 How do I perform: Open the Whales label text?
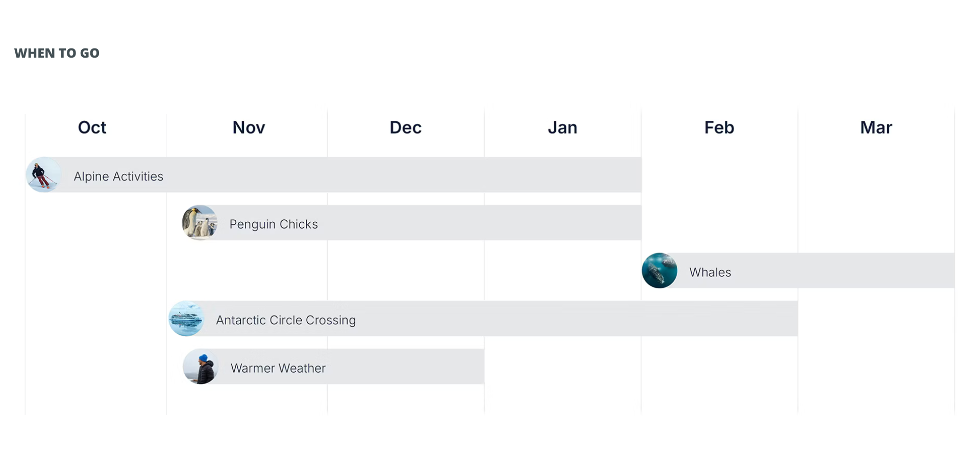click(x=710, y=272)
